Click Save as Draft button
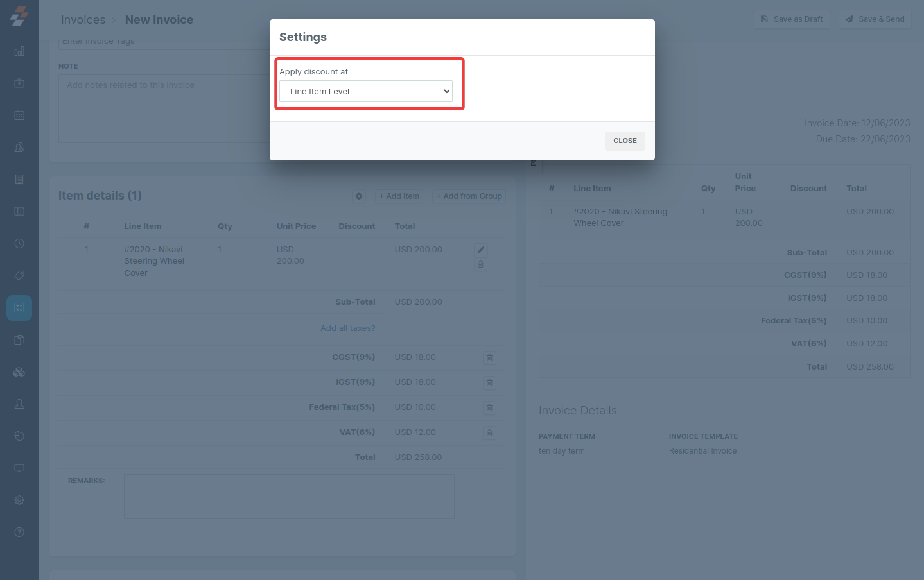 (x=792, y=19)
